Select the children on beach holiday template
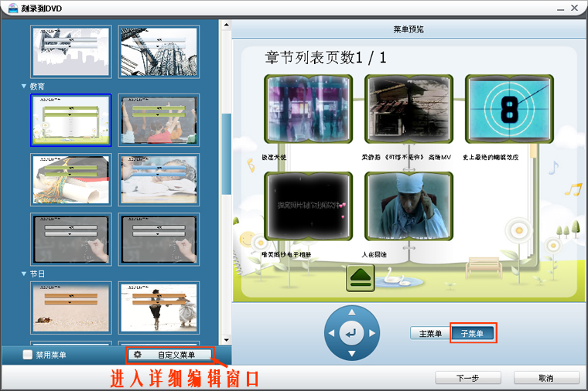 coord(159,308)
